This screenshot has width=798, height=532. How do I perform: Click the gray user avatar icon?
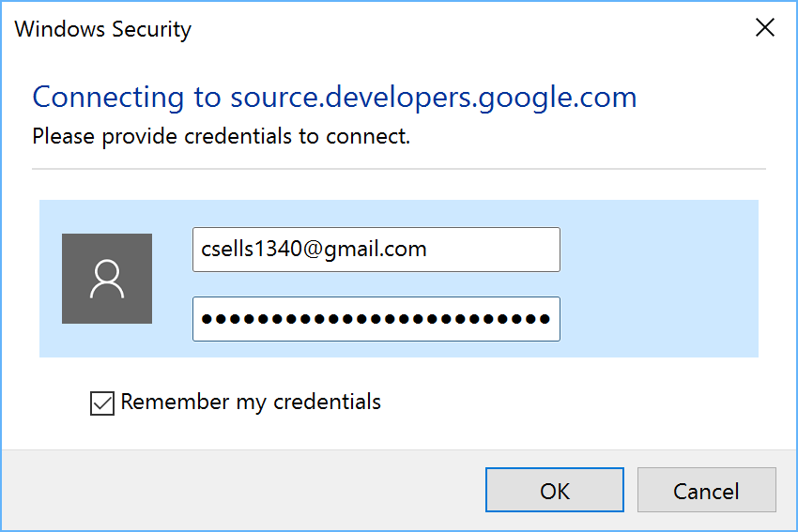pyautogui.click(x=107, y=279)
